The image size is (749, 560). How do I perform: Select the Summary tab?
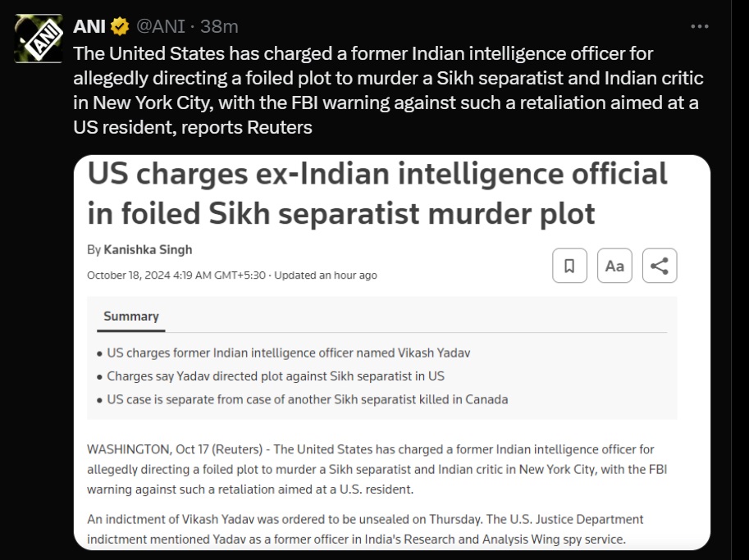131,316
